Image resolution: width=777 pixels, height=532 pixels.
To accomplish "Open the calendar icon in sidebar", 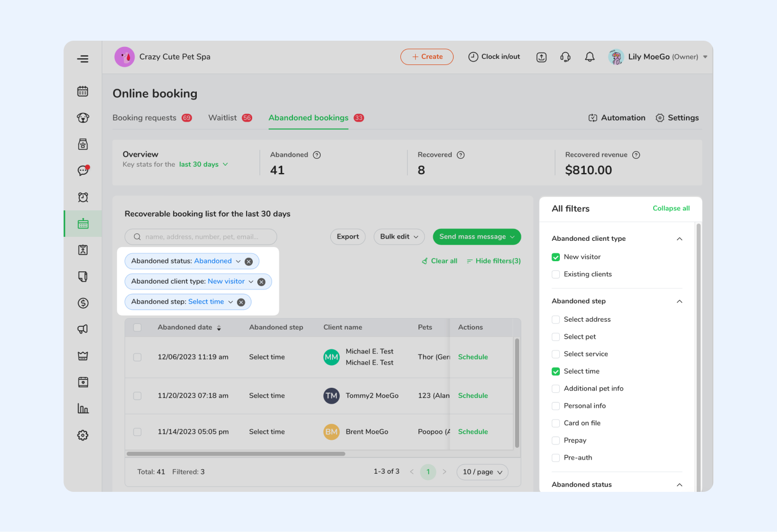I will [x=83, y=92].
